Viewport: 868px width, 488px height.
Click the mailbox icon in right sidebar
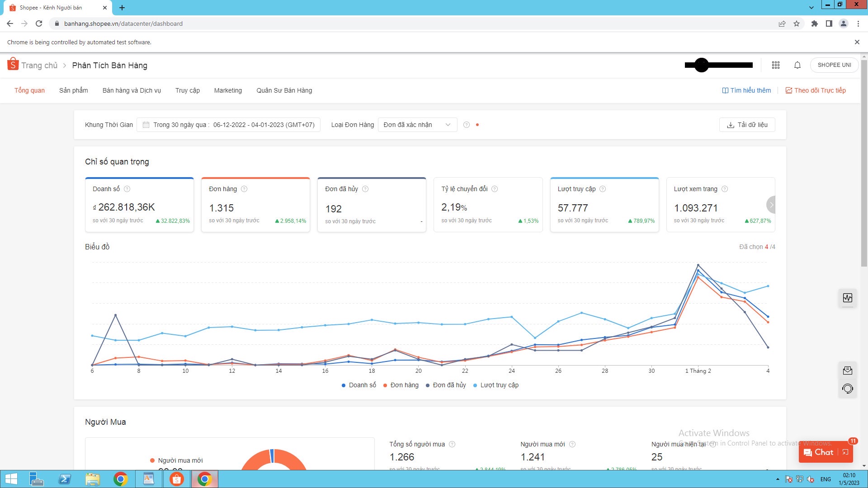848,371
